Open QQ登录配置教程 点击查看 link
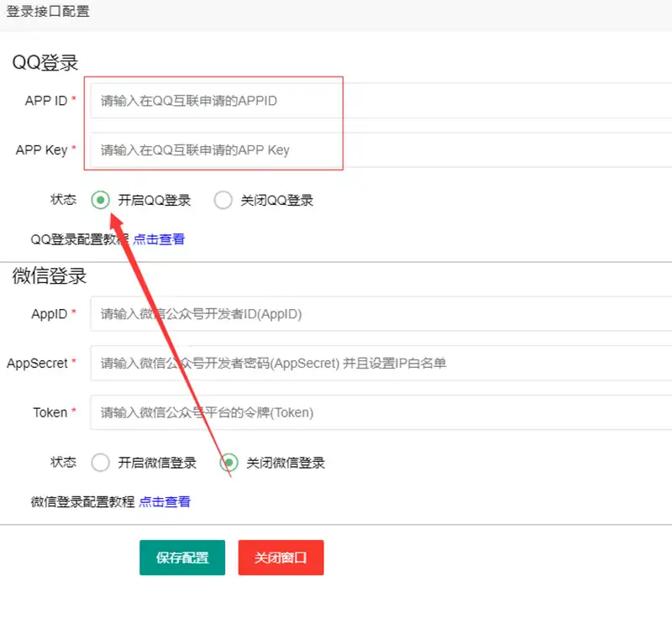This screenshot has height=634, width=672. (159, 239)
